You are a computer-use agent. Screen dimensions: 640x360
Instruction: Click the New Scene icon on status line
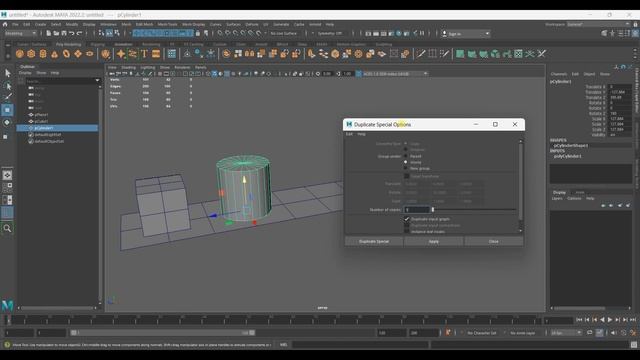tap(49, 33)
